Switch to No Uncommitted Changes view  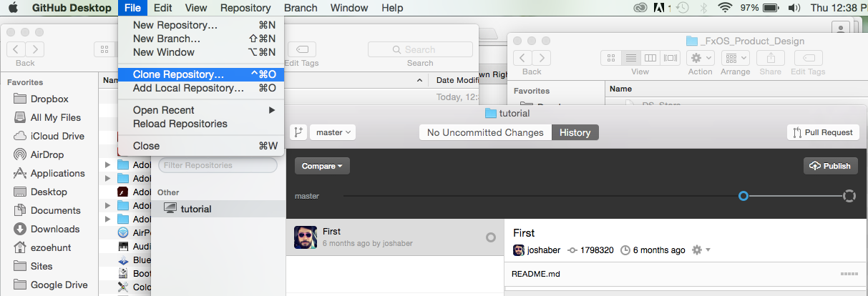click(x=485, y=132)
